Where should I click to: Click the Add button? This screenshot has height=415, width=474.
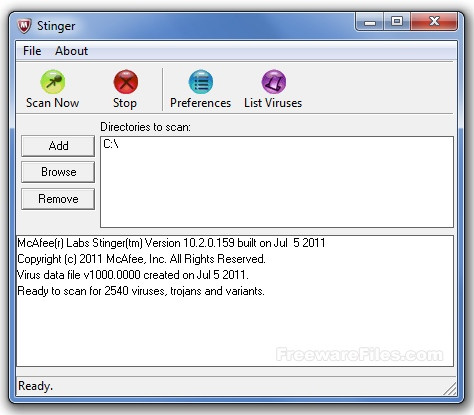click(x=58, y=146)
